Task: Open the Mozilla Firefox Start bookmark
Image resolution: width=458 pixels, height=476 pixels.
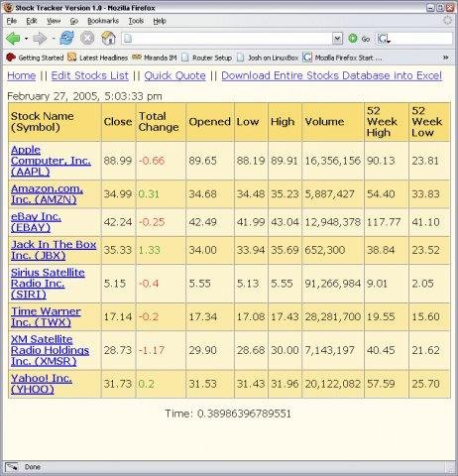Action: pyautogui.click(x=342, y=58)
